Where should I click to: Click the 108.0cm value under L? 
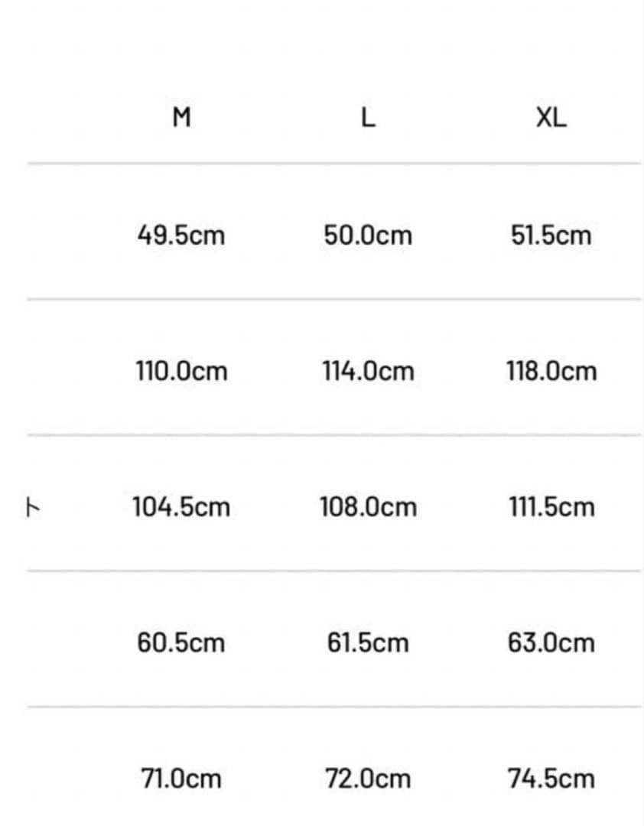click(x=368, y=507)
